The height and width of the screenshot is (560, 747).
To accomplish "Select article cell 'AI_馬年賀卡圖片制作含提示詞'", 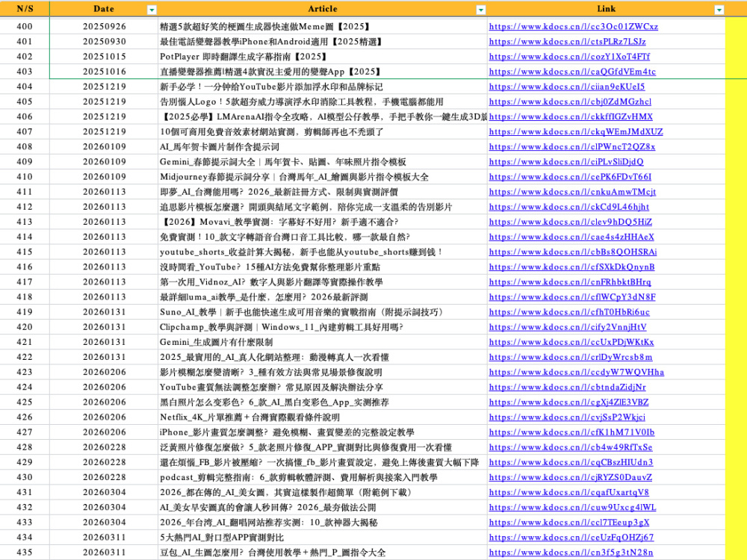I will click(323, 146).
